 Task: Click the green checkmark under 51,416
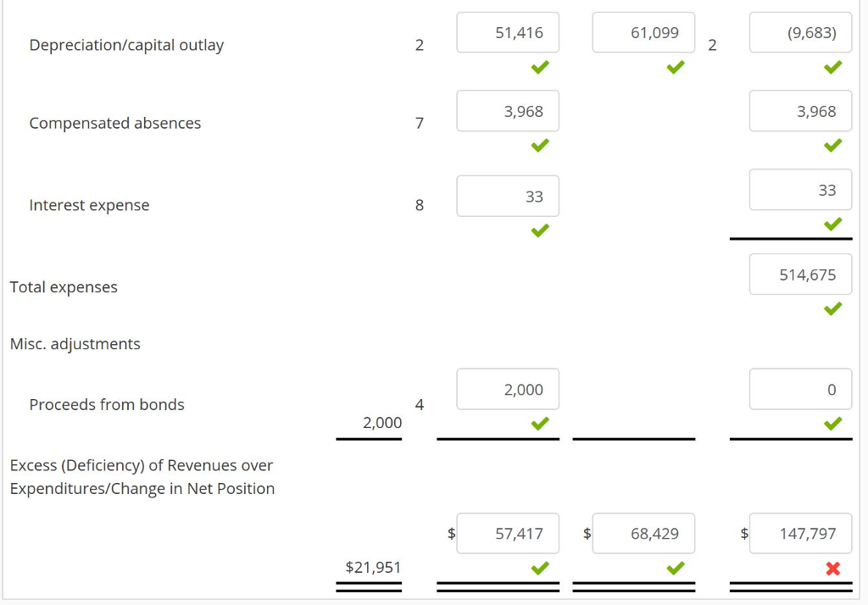tap(539, 67)
